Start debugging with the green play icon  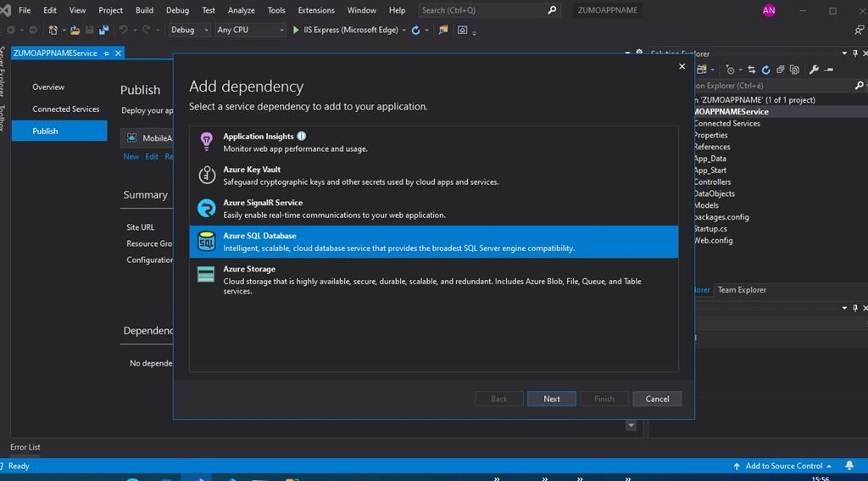(296, 30)
